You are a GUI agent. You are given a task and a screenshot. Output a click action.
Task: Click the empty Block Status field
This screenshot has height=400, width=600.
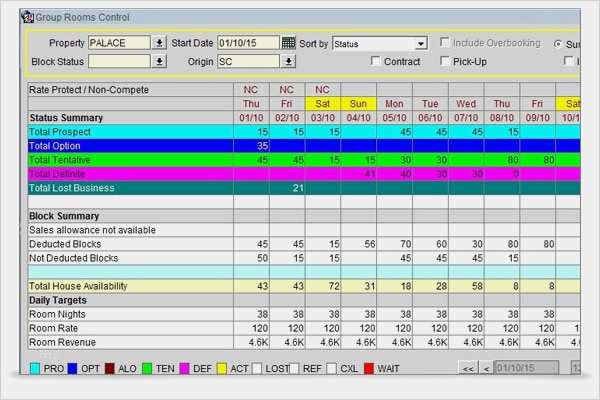[x=119, y=61]
